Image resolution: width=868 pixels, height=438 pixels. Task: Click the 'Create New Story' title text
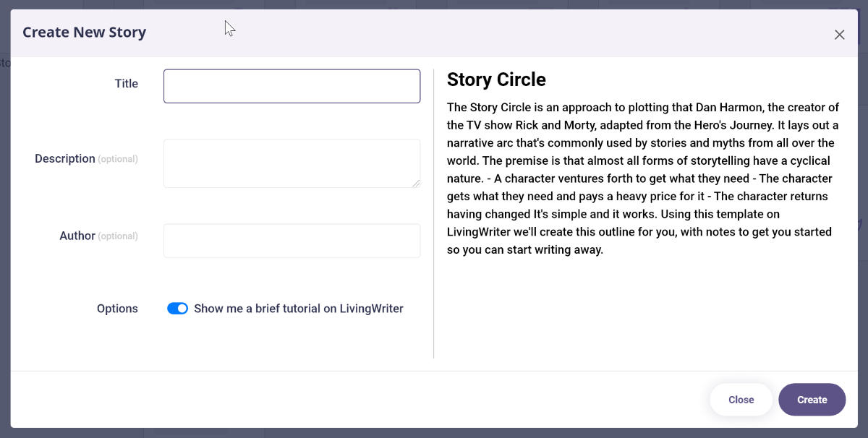(84, 33)
